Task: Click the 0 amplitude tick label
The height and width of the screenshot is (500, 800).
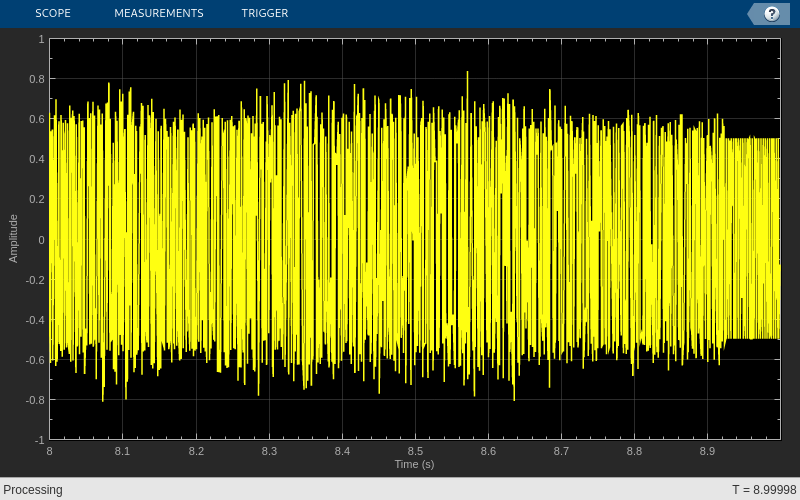Action: (x=41, y=240)
